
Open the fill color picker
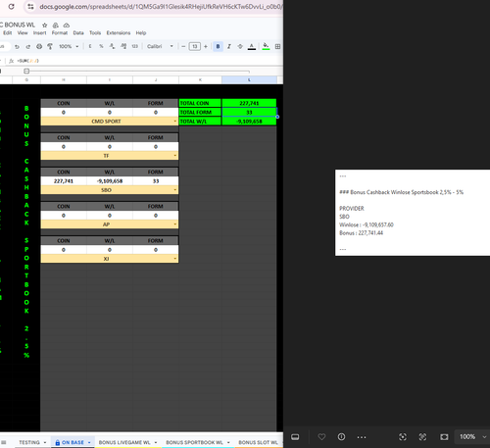(266, 47)
